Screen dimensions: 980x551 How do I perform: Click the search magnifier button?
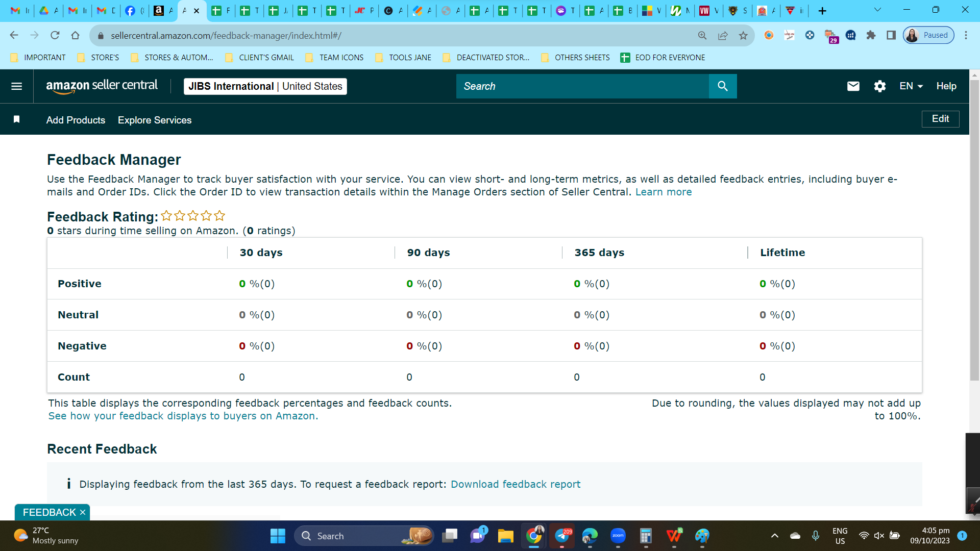722,86
